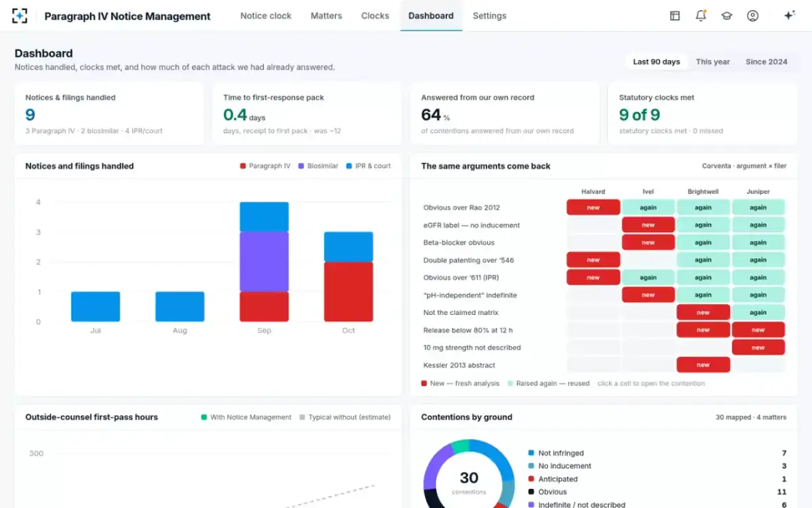Click the 'No inducement' ground row
The height and width of the screenshot is (508, 812).
657,466
